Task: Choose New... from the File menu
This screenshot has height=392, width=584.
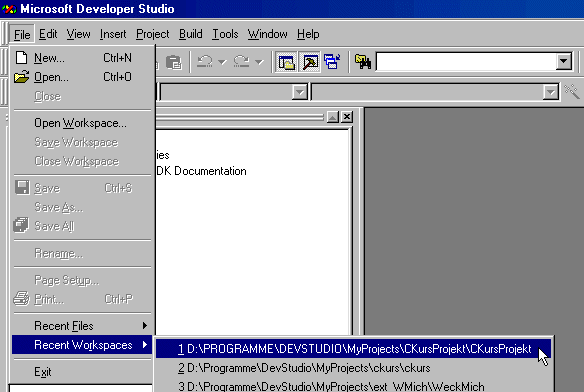Action: (x=82, y=58)
